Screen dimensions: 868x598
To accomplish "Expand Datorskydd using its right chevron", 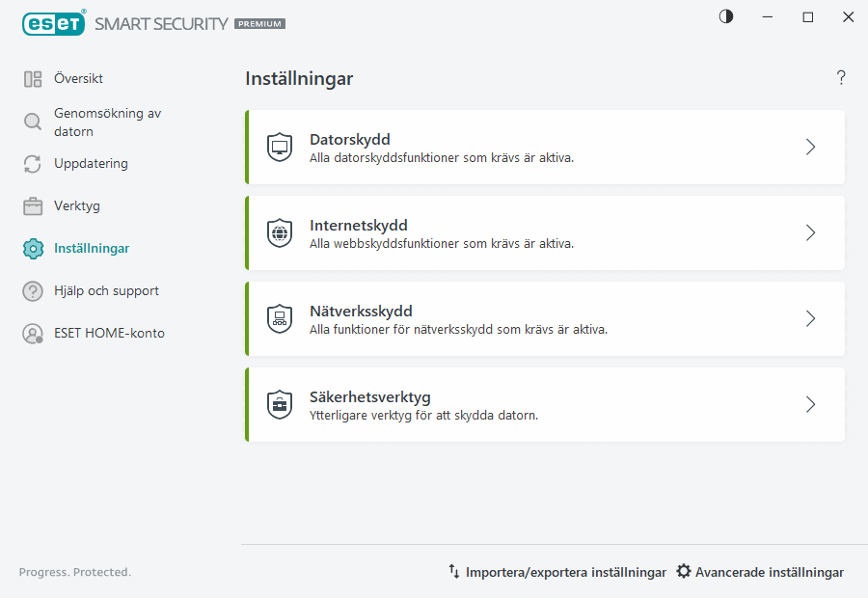I will [810, 147].
